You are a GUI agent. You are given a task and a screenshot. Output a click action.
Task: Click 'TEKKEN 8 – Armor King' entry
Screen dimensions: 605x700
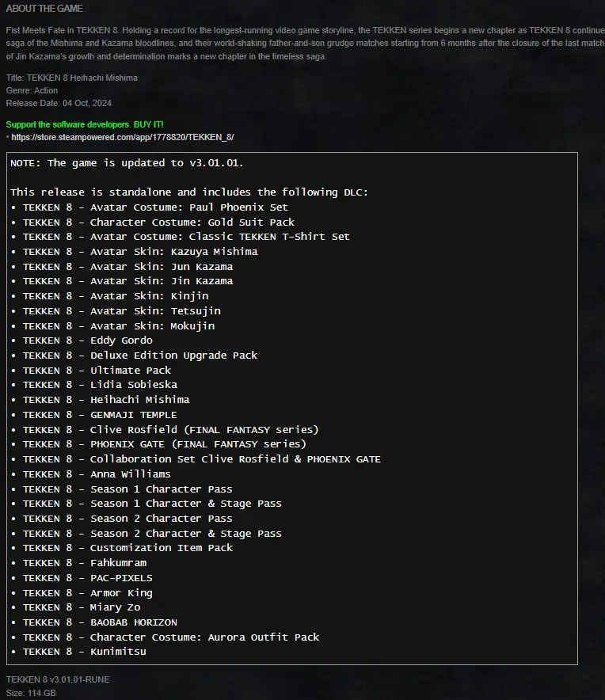(88, 593)
